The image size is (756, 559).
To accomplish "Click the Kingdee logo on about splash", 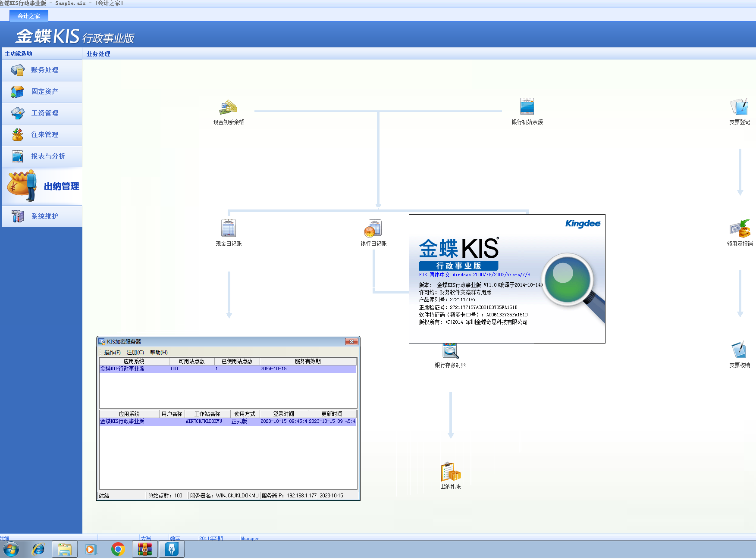I will tap(583, 223).
